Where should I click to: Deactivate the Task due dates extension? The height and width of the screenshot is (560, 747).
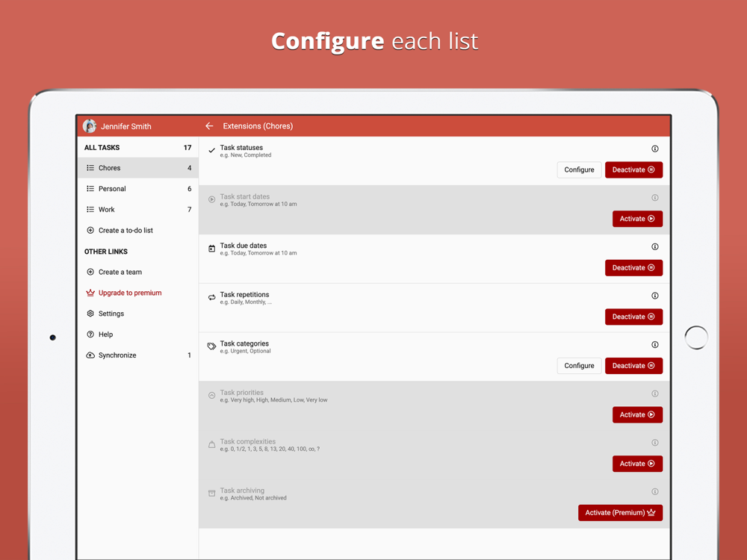[x=633, y=268]
